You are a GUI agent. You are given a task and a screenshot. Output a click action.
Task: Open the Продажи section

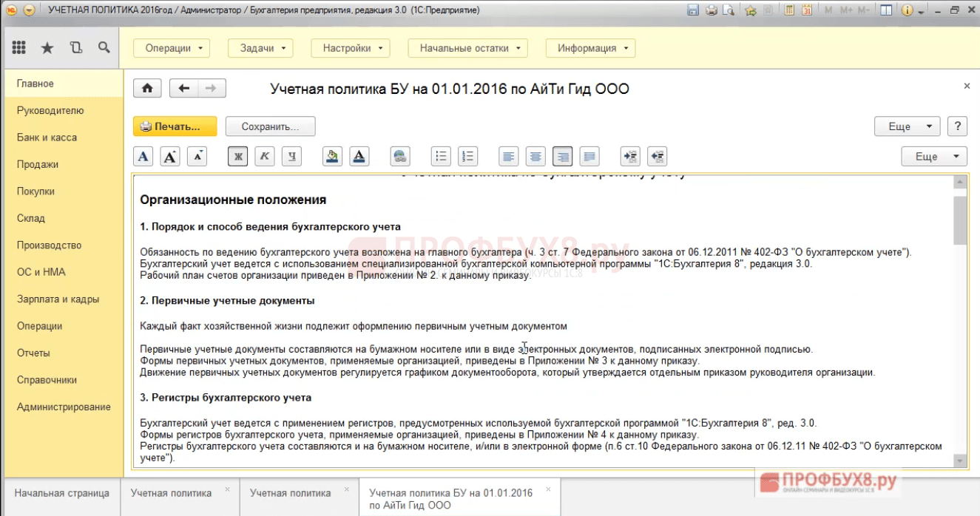62,165
